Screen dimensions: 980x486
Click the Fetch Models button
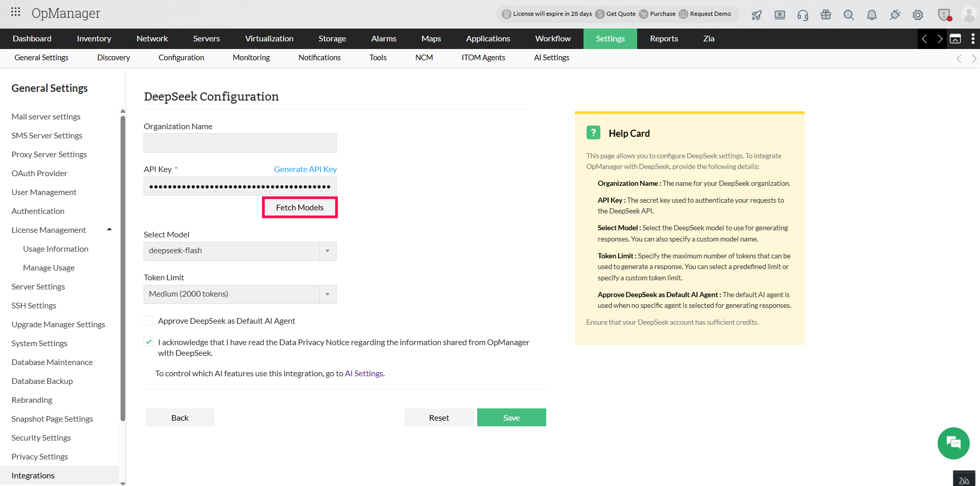click(x=300, y=207)
